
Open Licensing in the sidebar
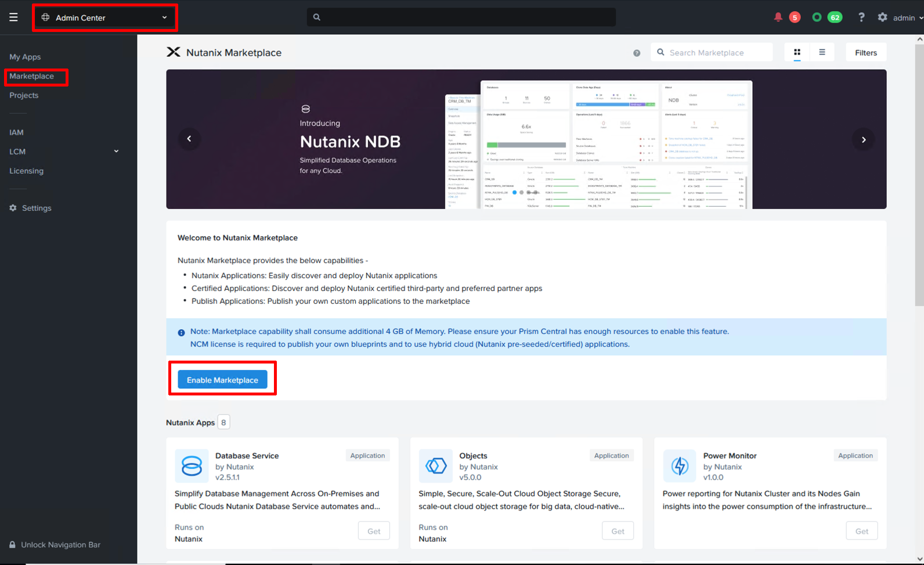pos(26,171)
